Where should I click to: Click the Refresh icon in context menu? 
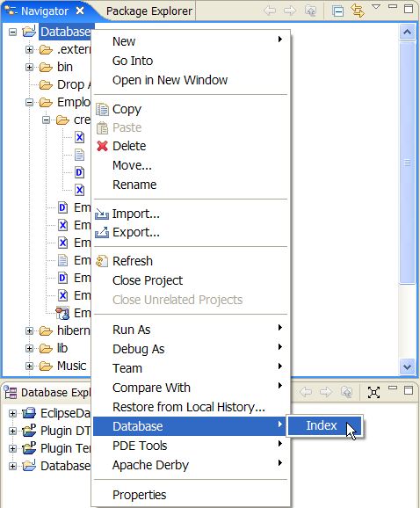tap(102, 261)
